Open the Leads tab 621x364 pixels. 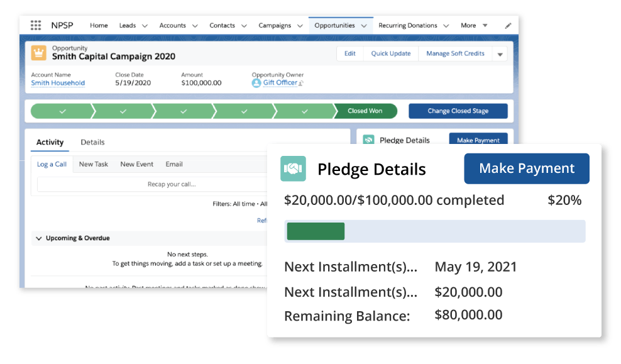click(128, 25)
